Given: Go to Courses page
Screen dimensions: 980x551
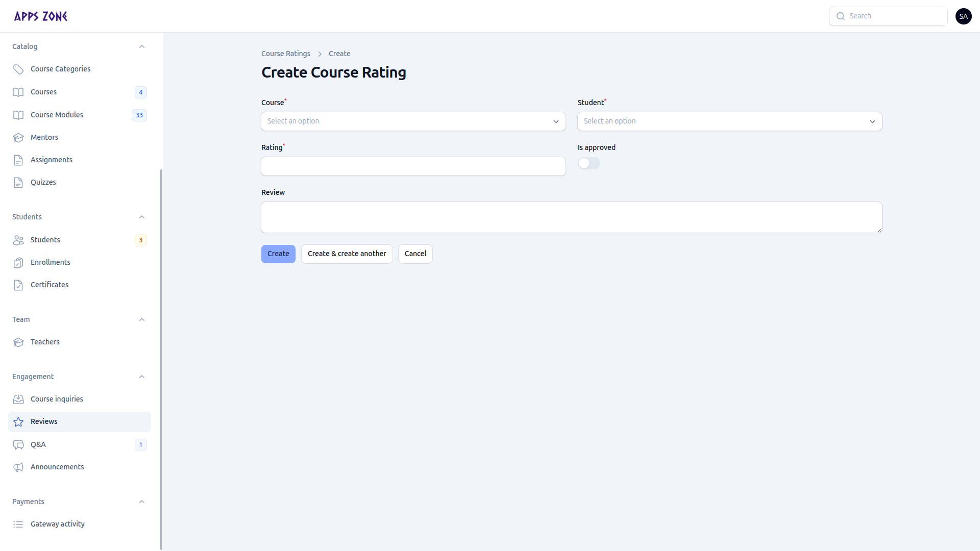Looking at the screenshot, I should (x=80, y=92).
